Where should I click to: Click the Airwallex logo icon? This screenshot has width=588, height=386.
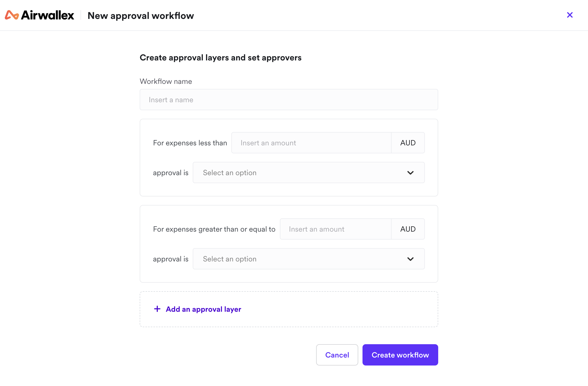pos(12,15)
